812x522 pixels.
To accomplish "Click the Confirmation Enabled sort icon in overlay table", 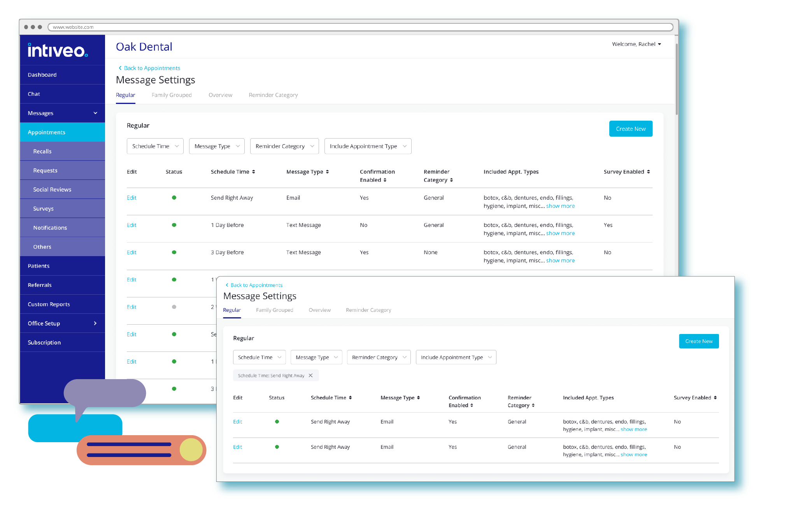I will (472, 406).
